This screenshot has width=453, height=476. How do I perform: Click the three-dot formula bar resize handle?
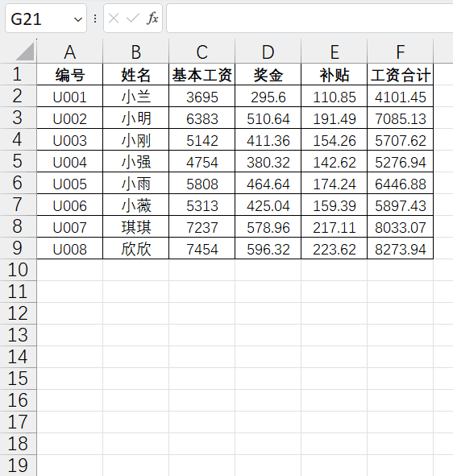(95, 19)
